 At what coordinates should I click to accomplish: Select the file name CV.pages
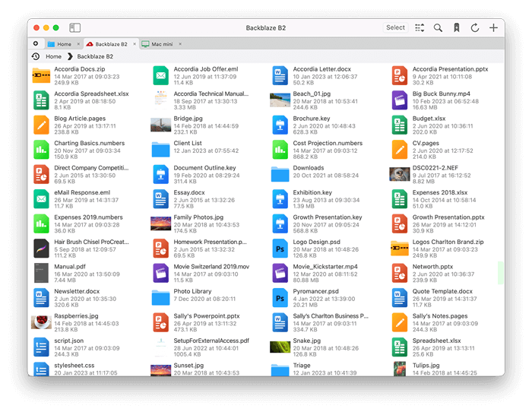tap(426, 143)
